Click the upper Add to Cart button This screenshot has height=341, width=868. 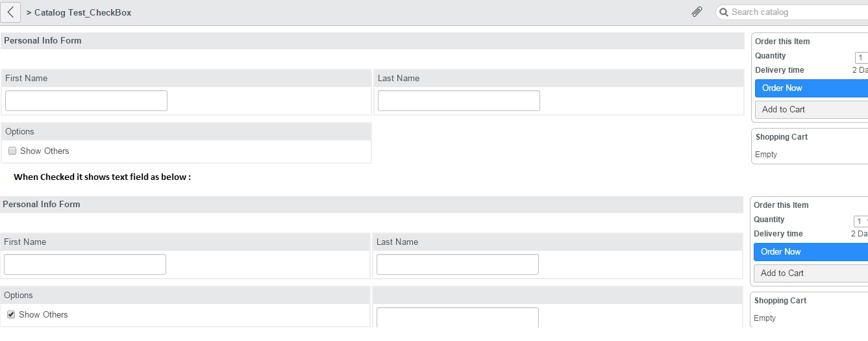click(x=812, y=109)
